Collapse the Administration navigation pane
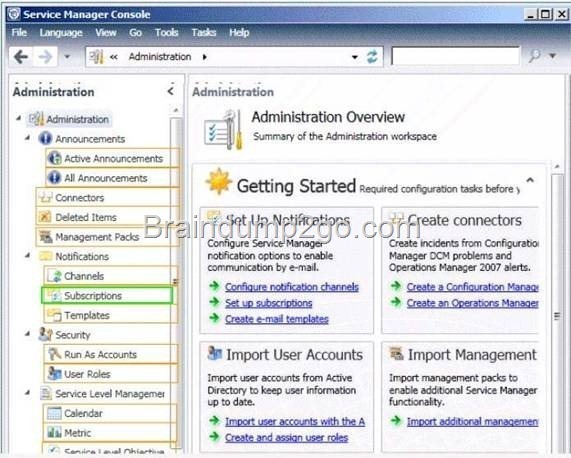The image size is (571, 458). (x=170, y=91)
